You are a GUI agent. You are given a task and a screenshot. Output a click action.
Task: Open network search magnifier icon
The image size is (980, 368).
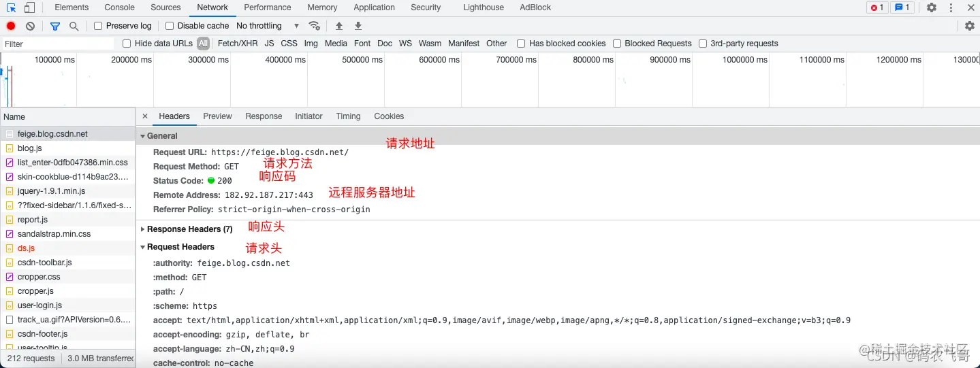pyautogui.click(x=74, y=26)
